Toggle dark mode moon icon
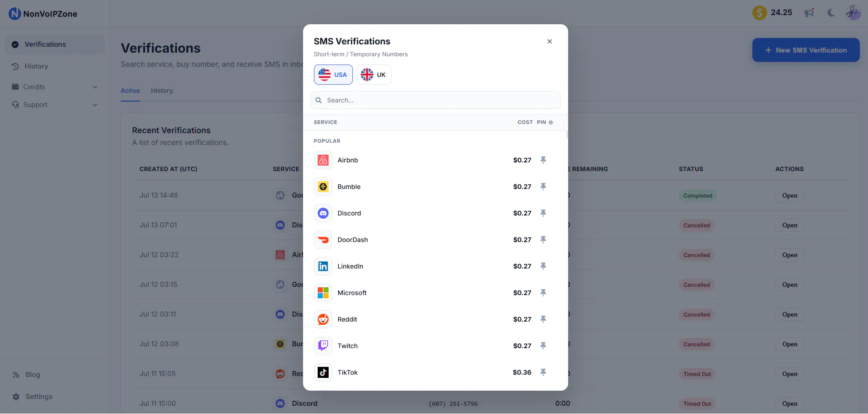This screenshot has height=414, width=868. coord(831,13)
